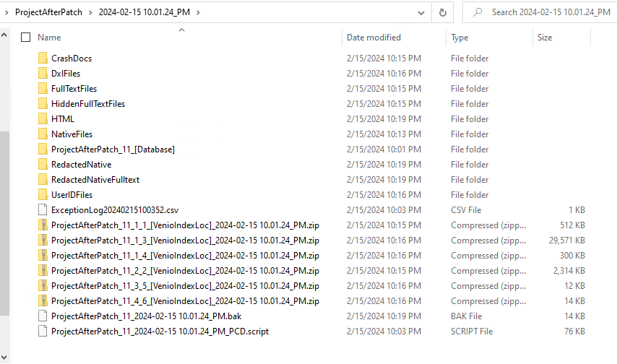The width and height of the screenshot is (617, 364).
Task: Select the RedactedNative folder name
Action: tap(82, 165)
